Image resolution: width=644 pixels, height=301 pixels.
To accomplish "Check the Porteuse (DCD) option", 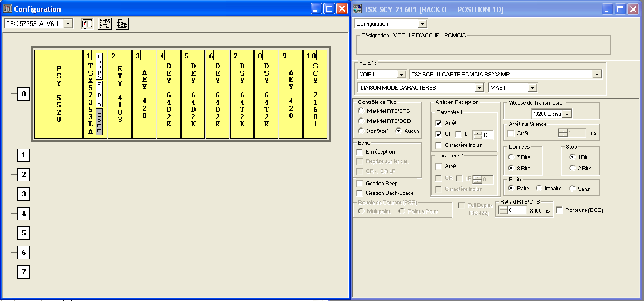I will pyautogui.click(x=560, y=210).
